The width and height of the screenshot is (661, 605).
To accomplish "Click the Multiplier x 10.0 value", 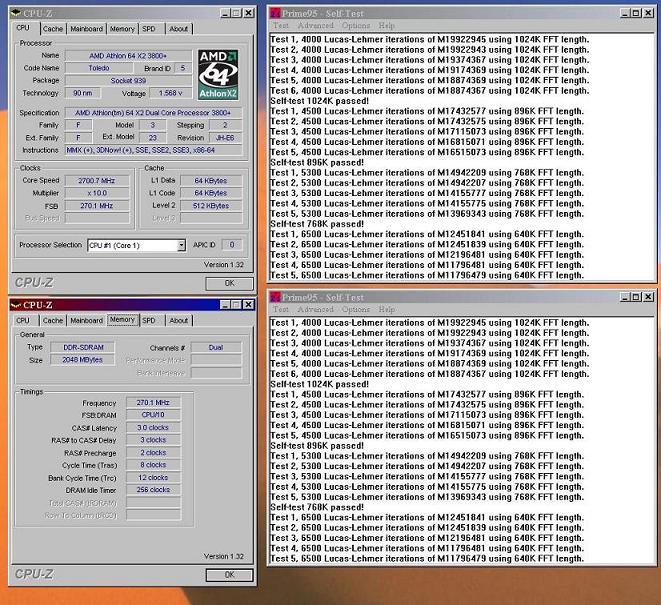I will [x=97, y=193].
